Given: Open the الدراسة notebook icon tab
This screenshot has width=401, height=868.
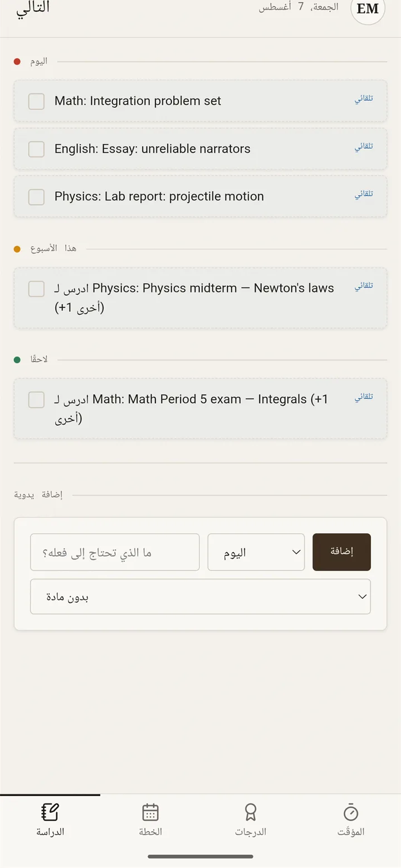Looking at the screenshot, I should click(50, 812).
